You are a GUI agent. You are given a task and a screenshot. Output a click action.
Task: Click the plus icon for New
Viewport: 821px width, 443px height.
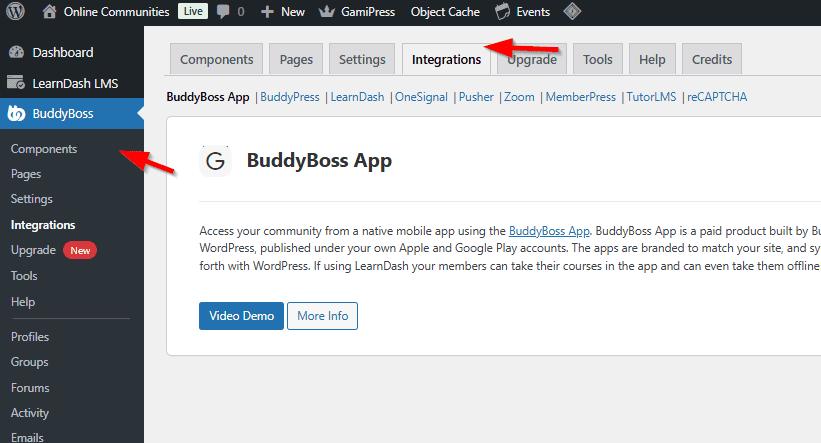pos(267,12)
